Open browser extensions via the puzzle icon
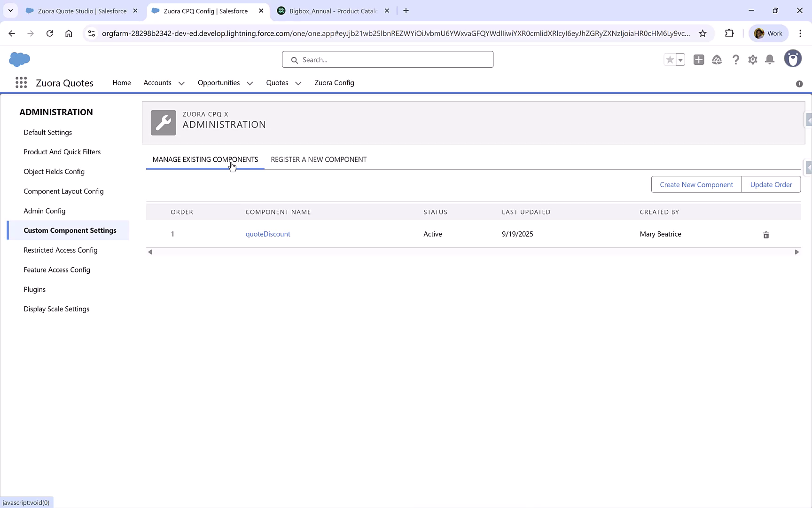 (730, 33)
